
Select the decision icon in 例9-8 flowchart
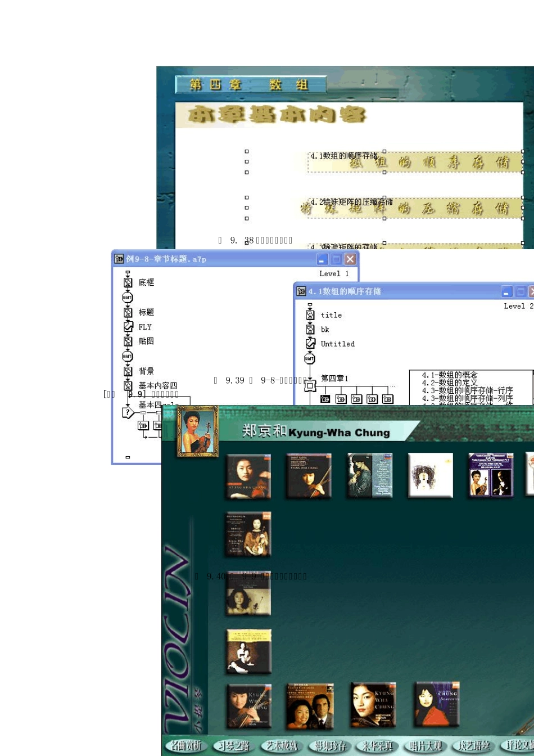point(128,413)
